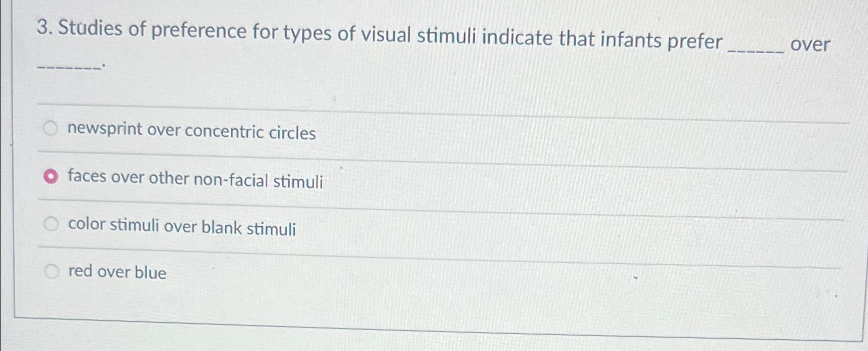Choose the 'color stimuli over blank stimuli' radio button
The image size is (868, 351).
51,223
